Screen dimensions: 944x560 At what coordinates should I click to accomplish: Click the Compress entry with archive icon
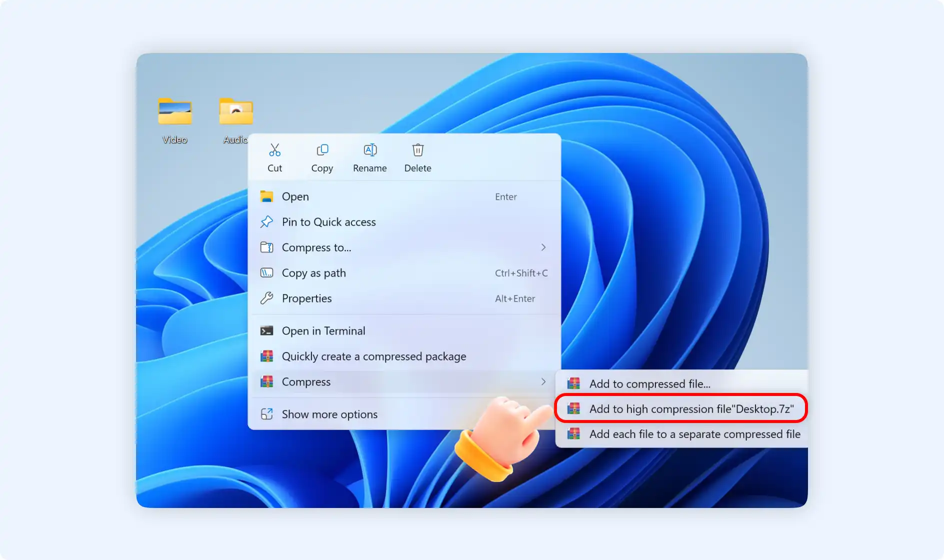(404, 382)
